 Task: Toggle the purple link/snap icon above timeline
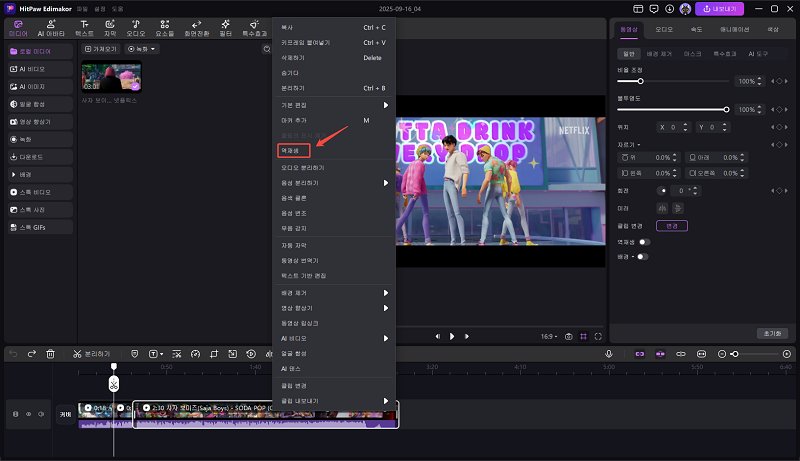[640, 354]
